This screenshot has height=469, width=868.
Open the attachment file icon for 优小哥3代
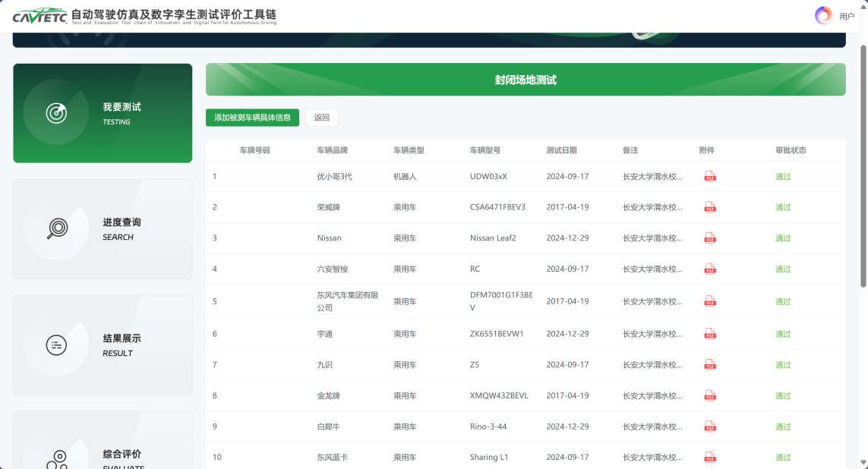pyautogui.click(x=710, y=176)
